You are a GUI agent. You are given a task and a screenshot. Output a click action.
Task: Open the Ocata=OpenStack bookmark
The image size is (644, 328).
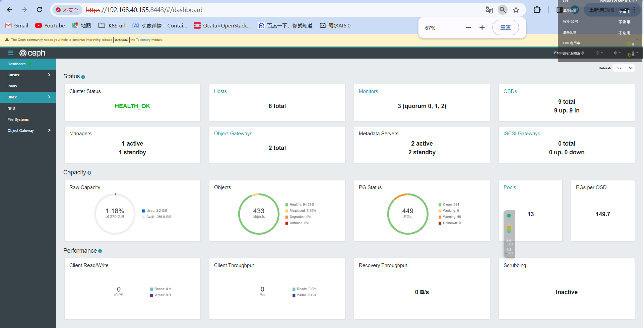click(x=222, y=25)
